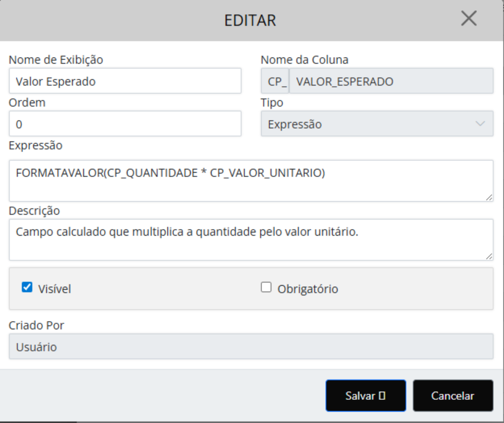This screenshot has width=504, height=423.
Task: Click the icon inside the Salvar button
Action: 381,396
